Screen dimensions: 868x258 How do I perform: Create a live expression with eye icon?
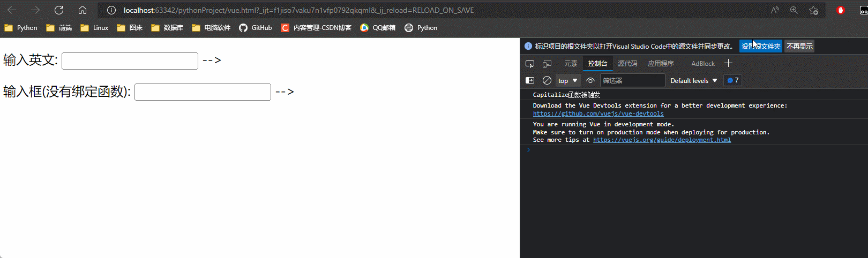click(x=590, y=80)
